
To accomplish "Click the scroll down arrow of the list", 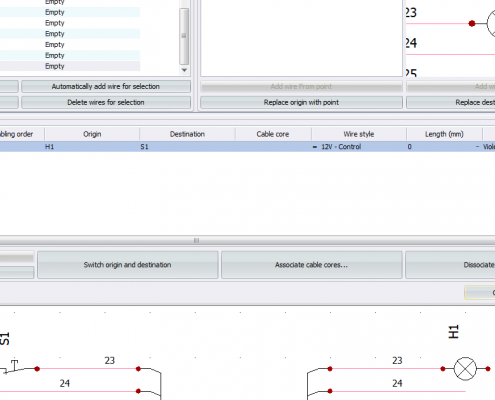I will coord(184,70).
